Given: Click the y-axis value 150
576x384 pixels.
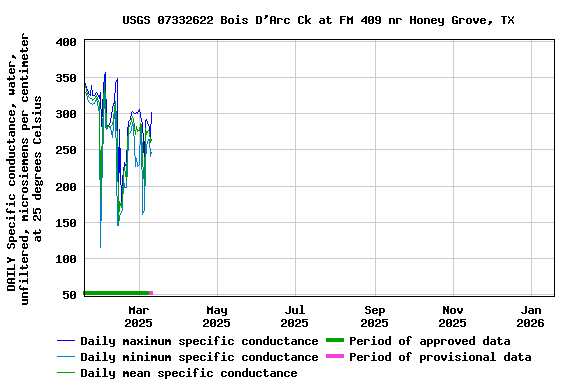Looking at the screenshot, I should coord(66,223).
